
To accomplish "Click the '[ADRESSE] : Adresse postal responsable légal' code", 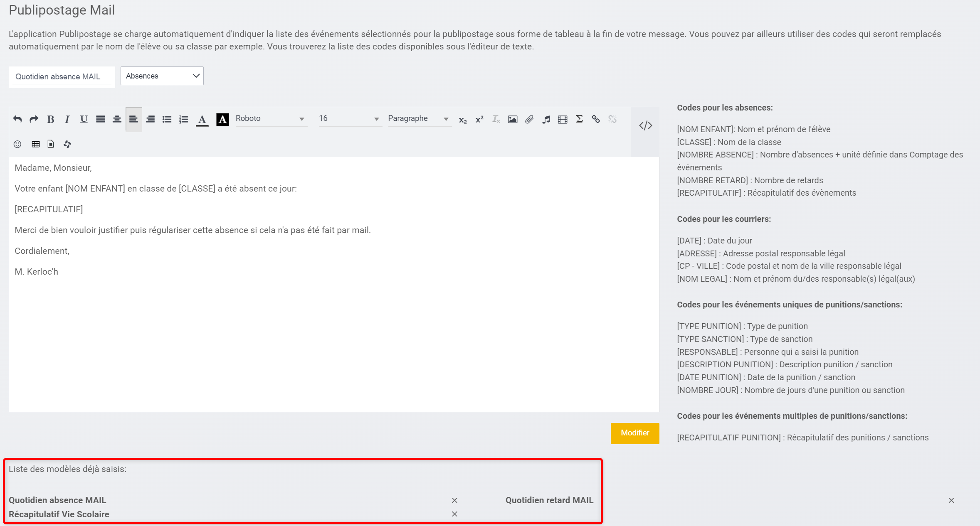I will (x=761, y=253).
